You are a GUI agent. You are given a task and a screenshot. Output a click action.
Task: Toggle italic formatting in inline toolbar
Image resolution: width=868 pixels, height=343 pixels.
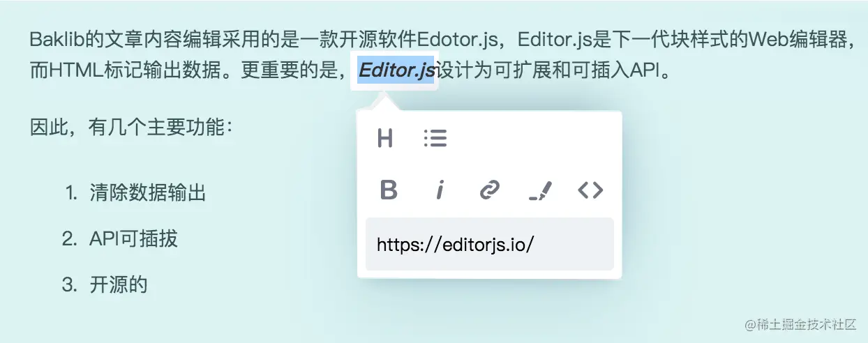(440, 190)
